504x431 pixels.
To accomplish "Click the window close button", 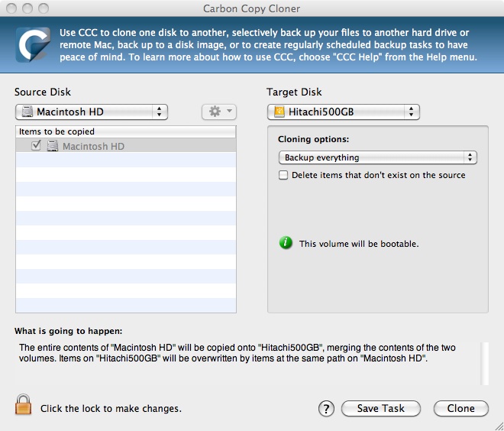I will point(11,8).
